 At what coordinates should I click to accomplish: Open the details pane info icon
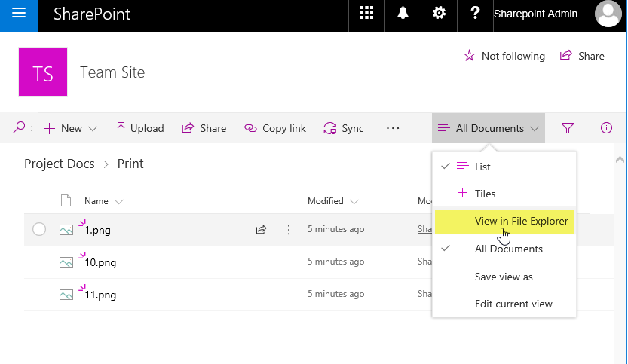(x=606, y=128)
